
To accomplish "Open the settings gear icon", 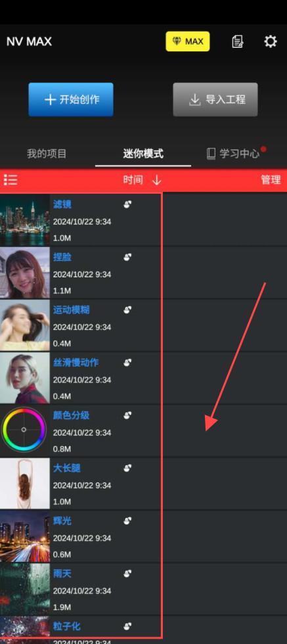I will 270,41.
